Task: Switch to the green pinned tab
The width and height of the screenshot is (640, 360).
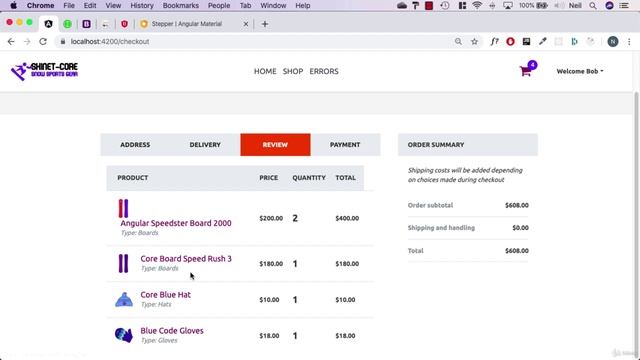Action: 67,24
